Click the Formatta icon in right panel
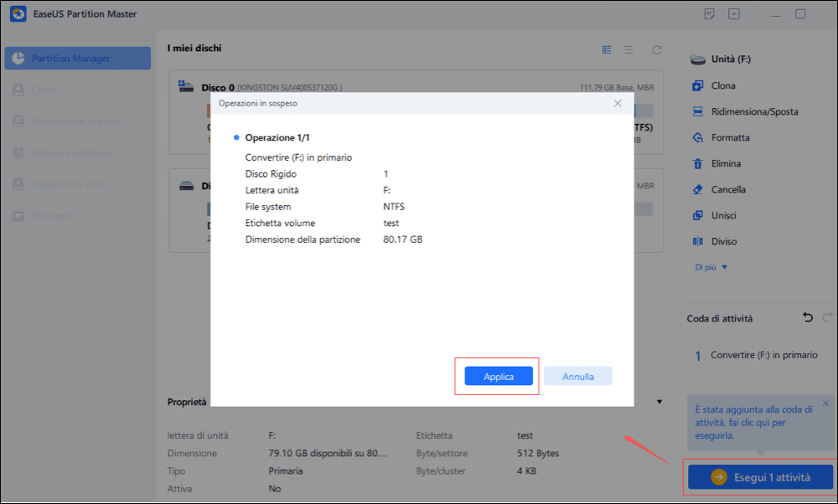Image resolution: width=838 pixels, height=504 pixels. (697, 137)
